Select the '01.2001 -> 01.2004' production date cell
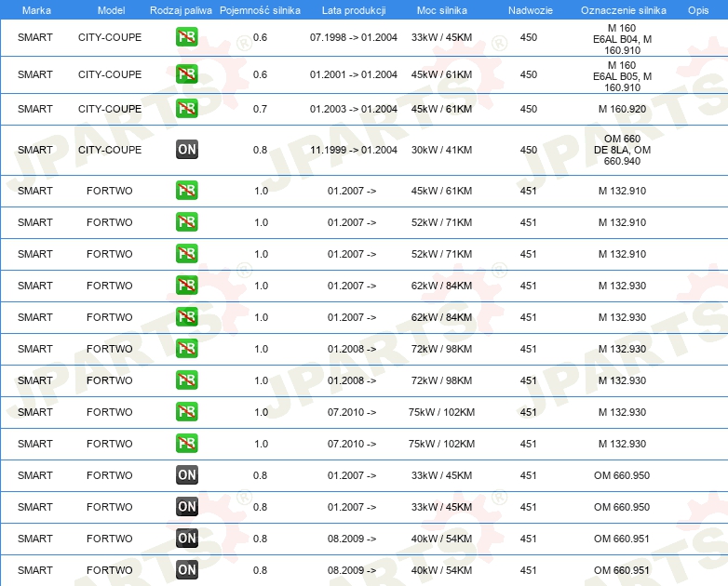Viewport: 728px width, 586px height. click(354, 74)
